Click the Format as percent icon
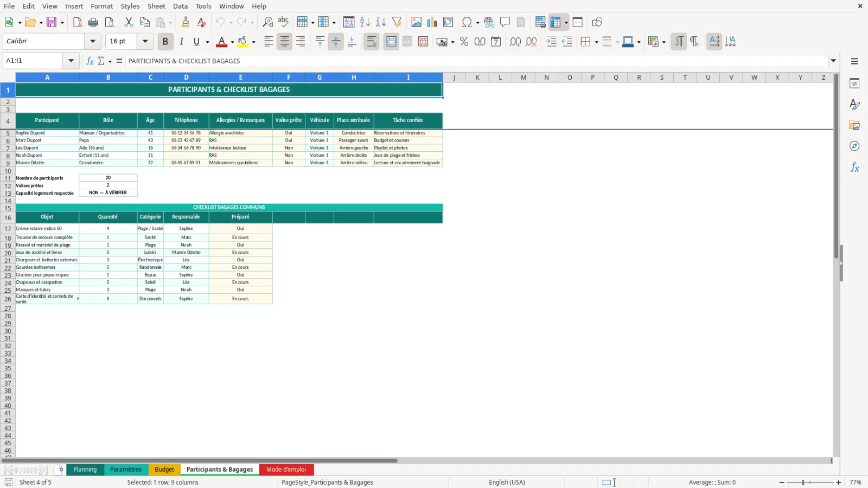The width and height of the screenshot is (868, 488). click(464, 42)
